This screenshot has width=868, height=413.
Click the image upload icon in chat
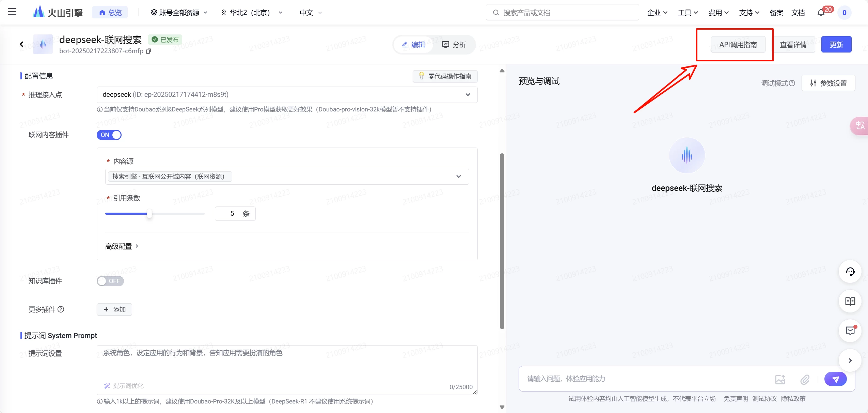point(780,379)
